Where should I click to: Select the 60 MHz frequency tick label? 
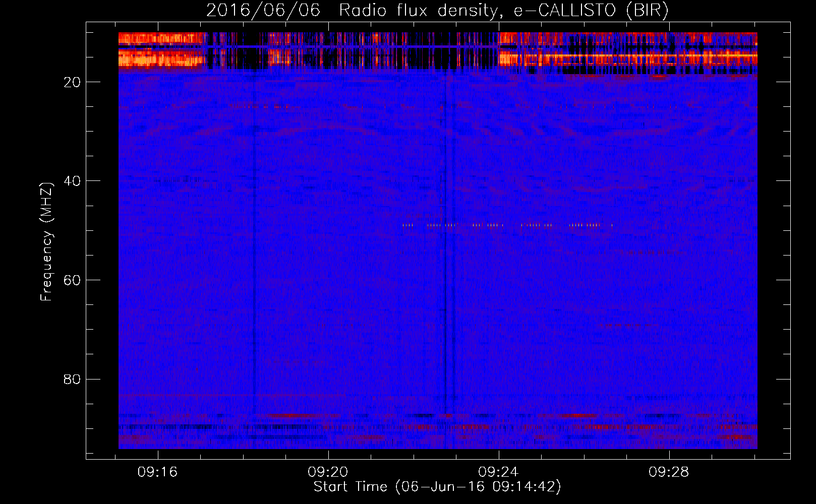pos(72,280)
